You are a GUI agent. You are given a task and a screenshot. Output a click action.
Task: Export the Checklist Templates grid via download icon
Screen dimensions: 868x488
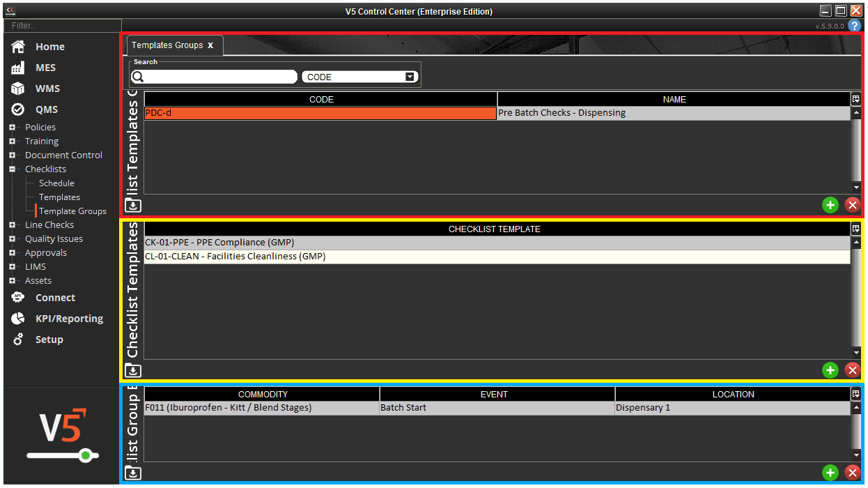coord(132,370)
